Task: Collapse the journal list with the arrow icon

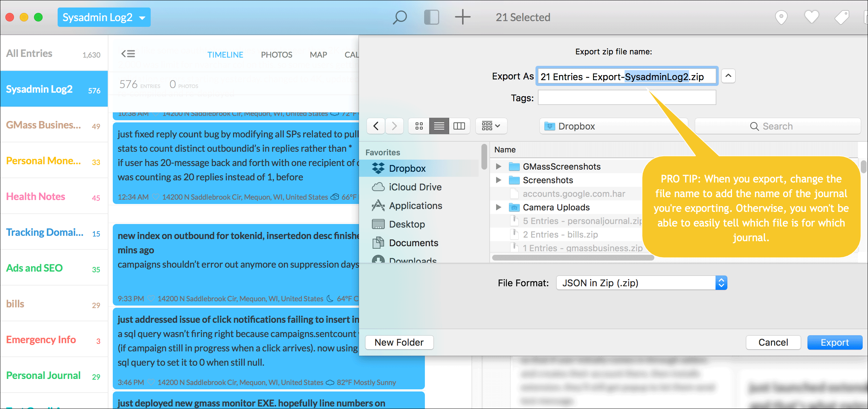Action: point(128,54)
